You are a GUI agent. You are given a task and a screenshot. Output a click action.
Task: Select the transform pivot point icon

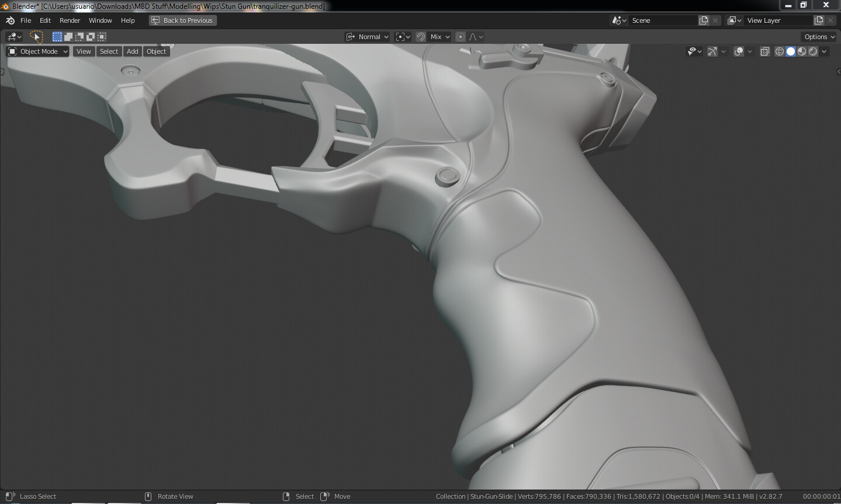(402, 36)
